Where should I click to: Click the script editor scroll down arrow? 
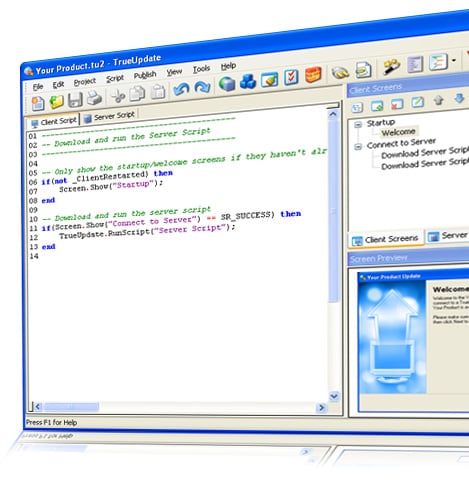(334, 396)
